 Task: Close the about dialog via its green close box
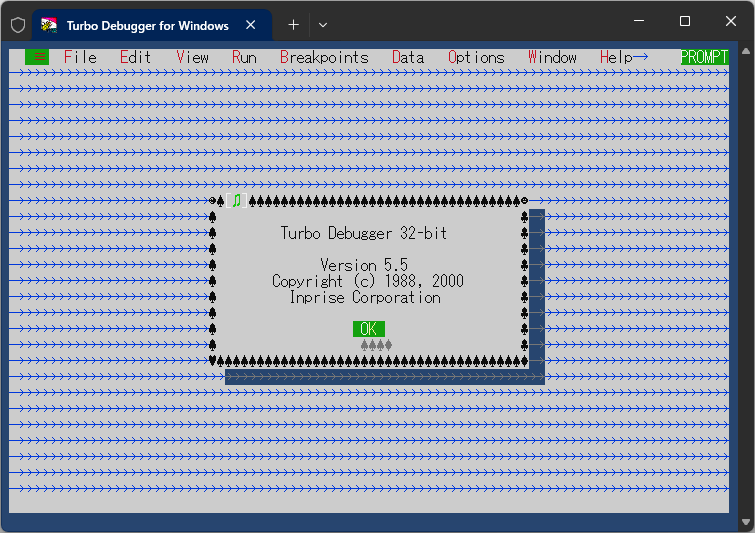[236, 200]
